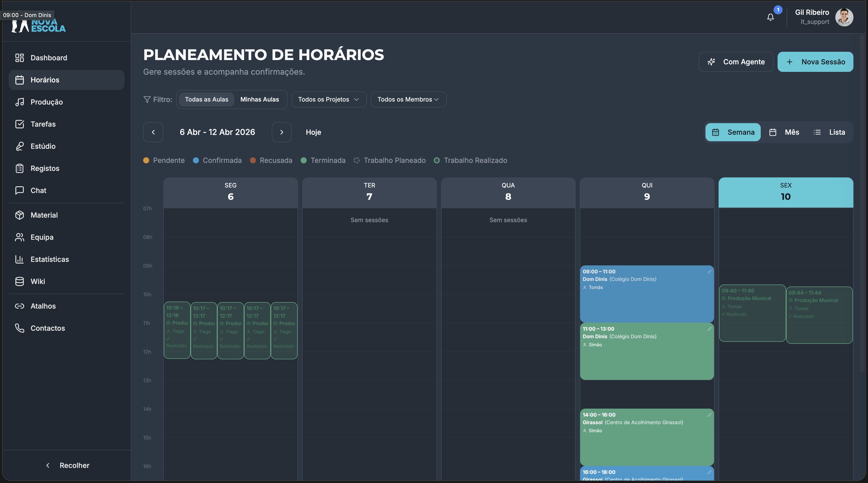
Task: Open the Todos os Membros dropdown
Action: click(x=408, y=100)
